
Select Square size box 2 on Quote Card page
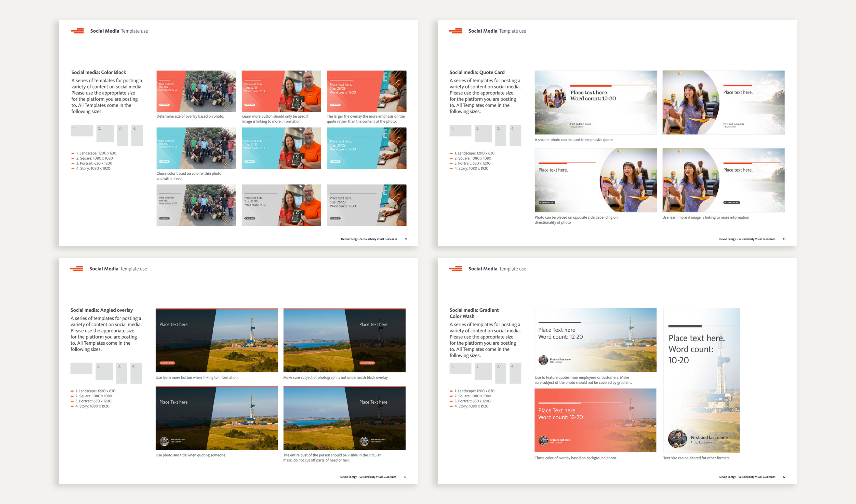483,133
